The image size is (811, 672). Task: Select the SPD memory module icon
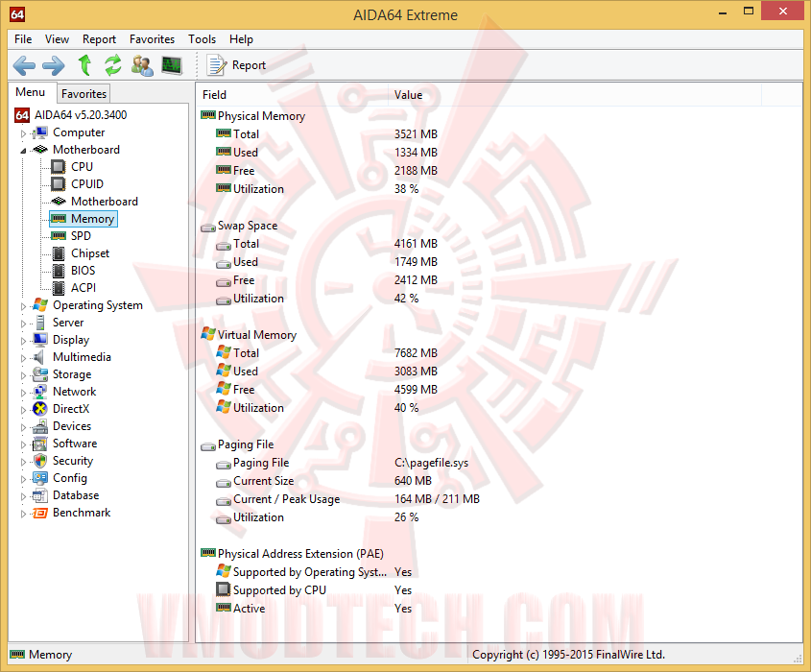[x=59, y=236]
